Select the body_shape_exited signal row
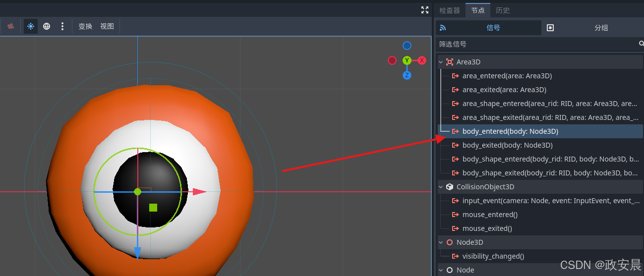This screenshot has height=276, width=644. 540,173
